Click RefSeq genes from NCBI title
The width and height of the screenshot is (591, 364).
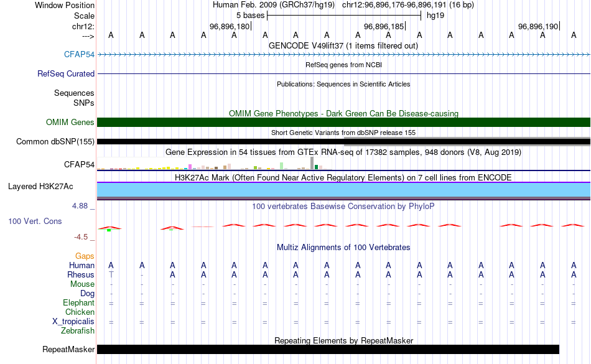coord(343,65)
